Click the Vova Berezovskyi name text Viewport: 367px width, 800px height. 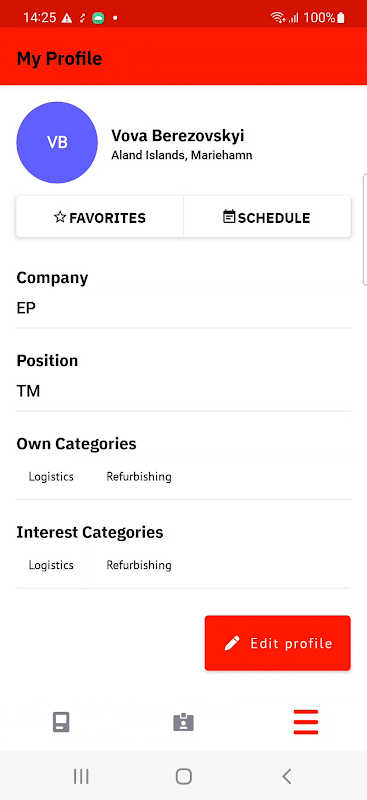tap(178, 136)
